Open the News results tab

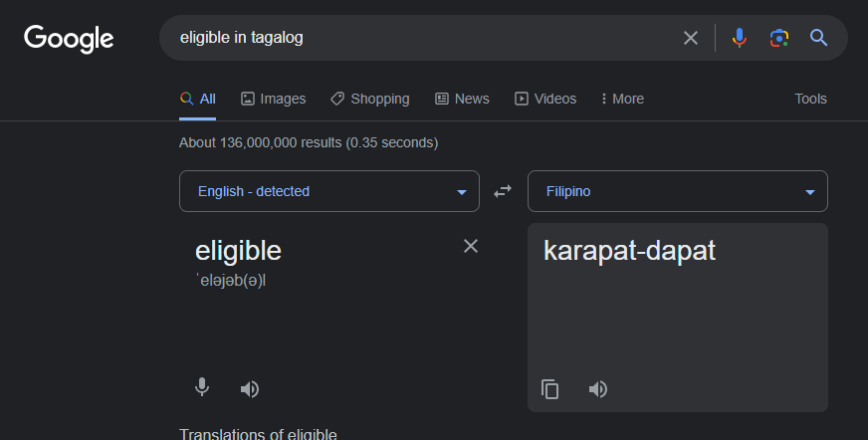[x=462, y=99]
